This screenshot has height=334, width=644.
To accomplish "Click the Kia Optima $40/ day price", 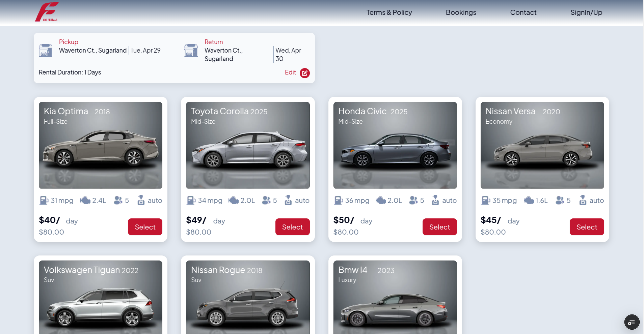I will pyautogui.click(x=58, y=220).
